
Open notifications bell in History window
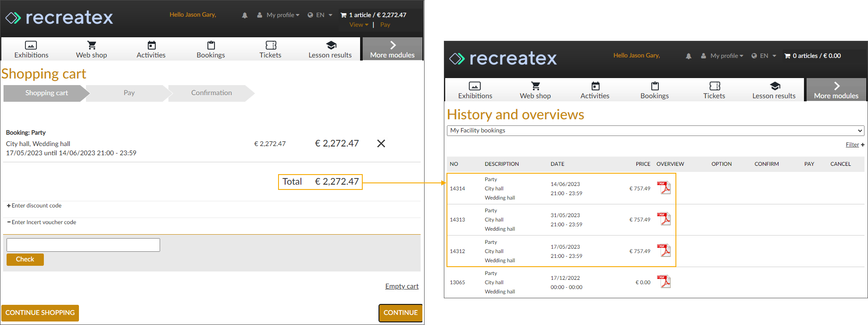point(689,56)
